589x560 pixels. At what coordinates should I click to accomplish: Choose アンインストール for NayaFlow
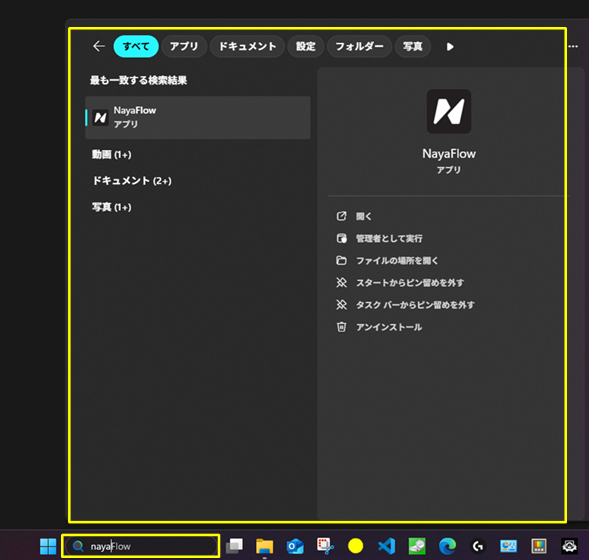[x=389, y=327]
